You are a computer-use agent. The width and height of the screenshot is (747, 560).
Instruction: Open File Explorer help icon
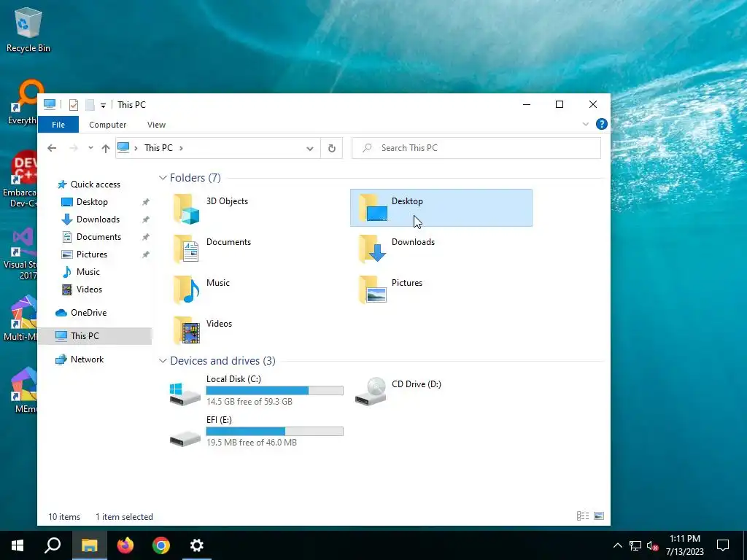tap(602, 124)
